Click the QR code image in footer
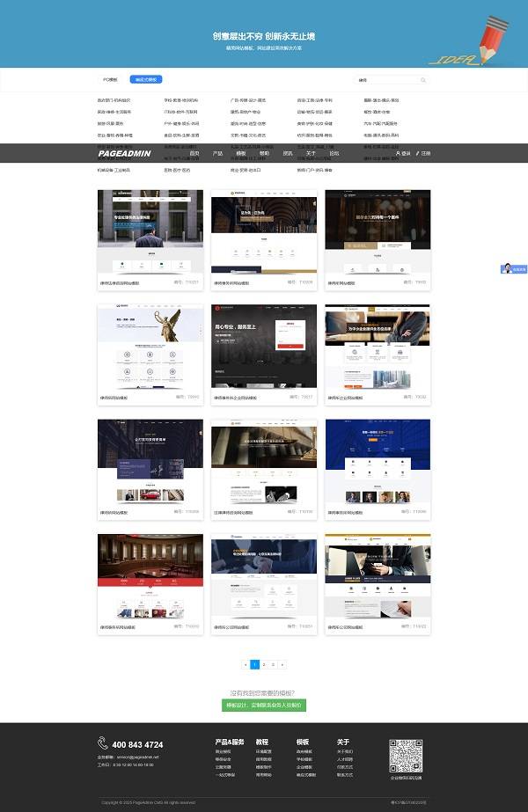Screen dimensions: 528x812 (x=406, y=756)
